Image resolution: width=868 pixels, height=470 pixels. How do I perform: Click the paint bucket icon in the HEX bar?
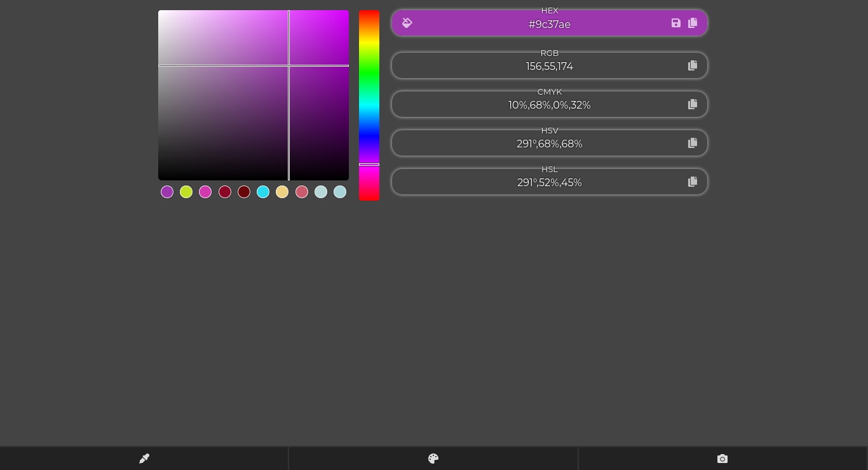coord(407,23)
